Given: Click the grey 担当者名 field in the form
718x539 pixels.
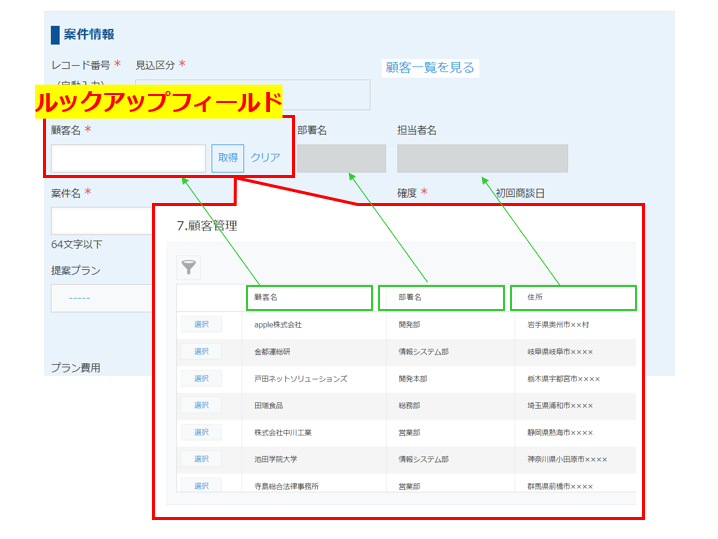Looking at the screenshot, I should (x=482, y=158).
